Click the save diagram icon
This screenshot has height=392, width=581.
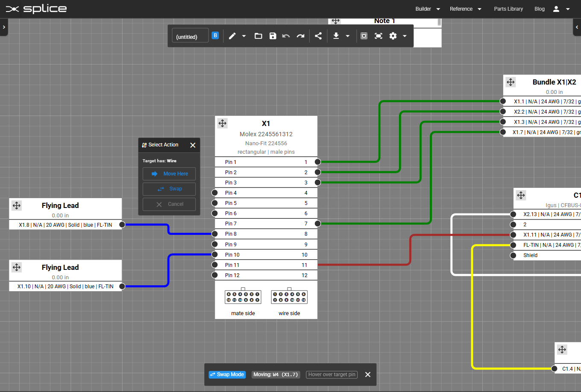(x=273, y=36)
